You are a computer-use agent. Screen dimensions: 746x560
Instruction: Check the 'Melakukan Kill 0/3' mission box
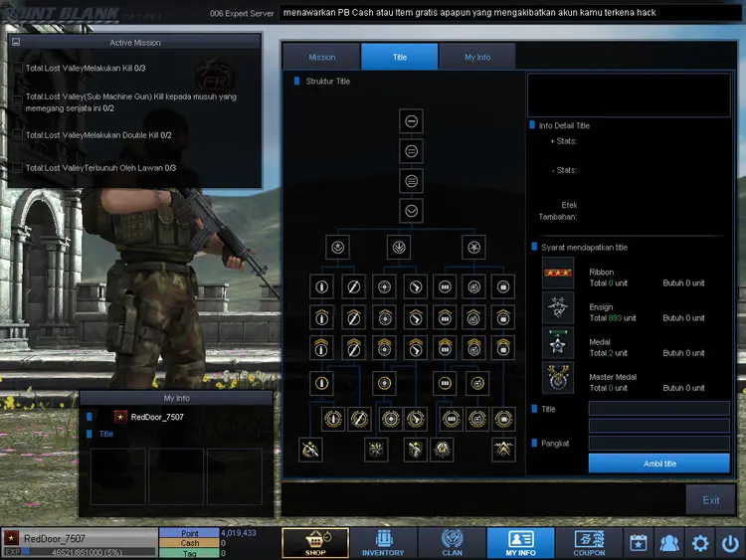[18, 68]
